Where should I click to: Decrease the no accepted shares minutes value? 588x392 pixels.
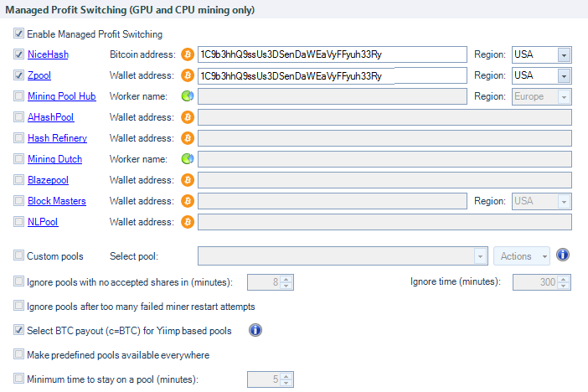pos(286,286)
